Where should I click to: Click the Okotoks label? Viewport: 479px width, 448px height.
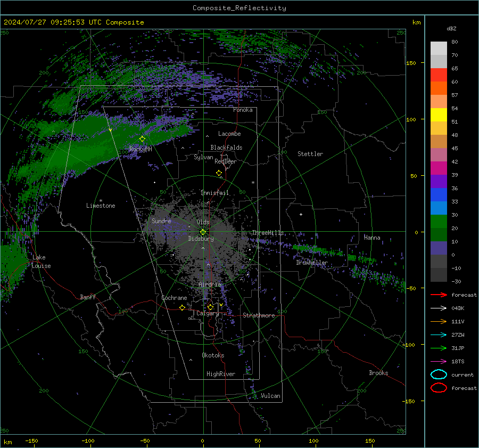213,355
